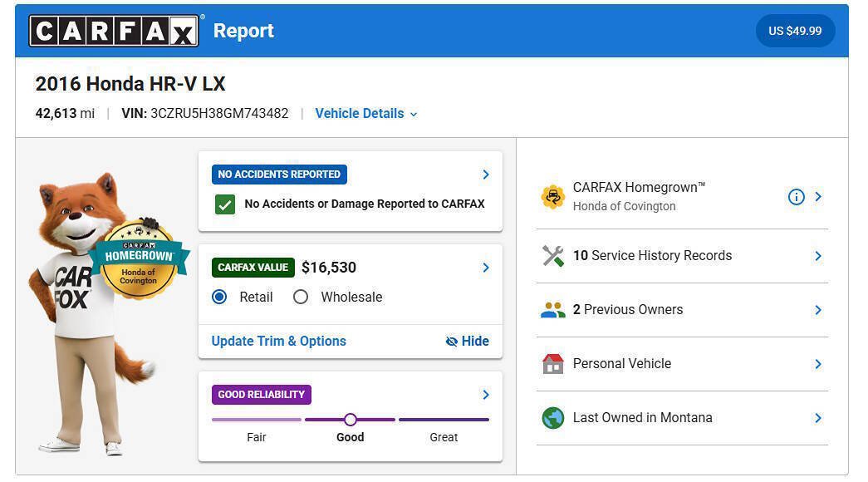Click the 2016 Honda HR-V LX title
Viewport: 868px width, 482px height.
pyautogui.click(x=130, y=84)
